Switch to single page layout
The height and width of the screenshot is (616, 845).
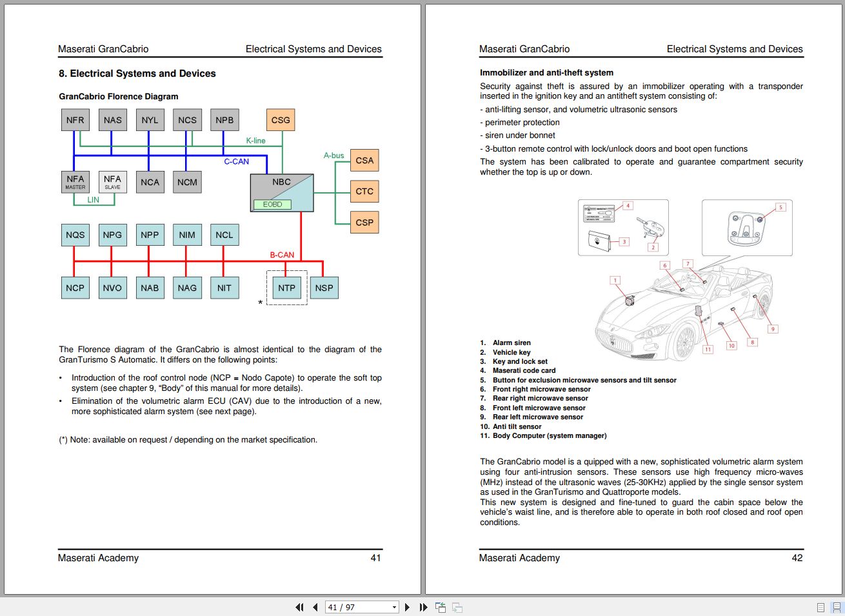[x=820, y=607]
